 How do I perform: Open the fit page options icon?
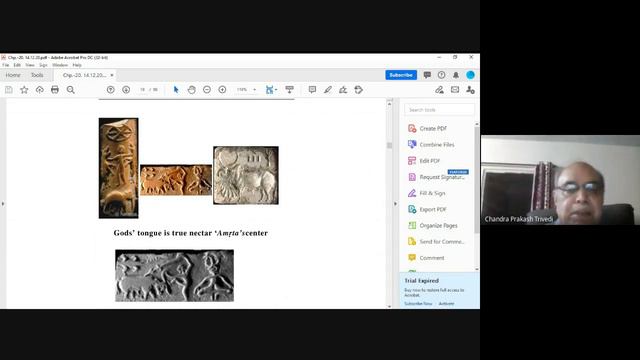(271, 90)
